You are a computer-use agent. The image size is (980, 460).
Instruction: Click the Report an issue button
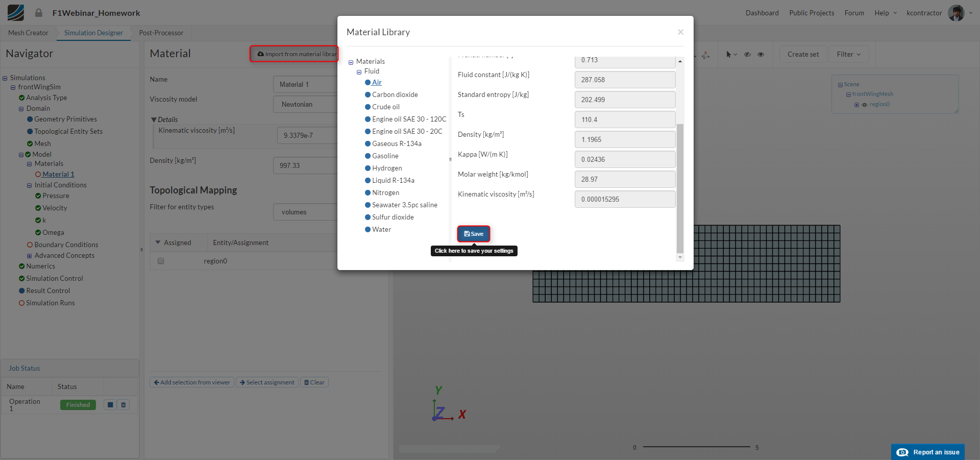[x=928, y=452]
